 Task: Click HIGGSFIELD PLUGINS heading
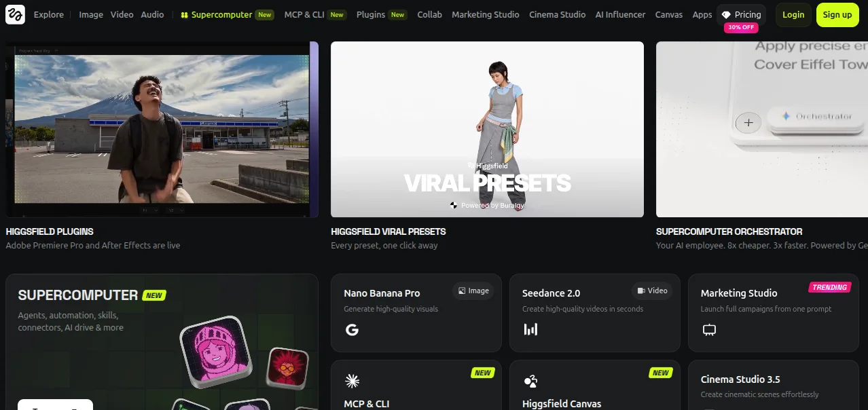tap(50, 231)
